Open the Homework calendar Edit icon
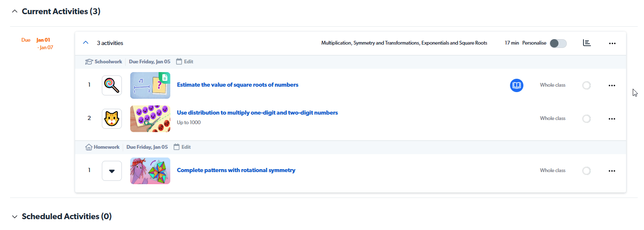The height and width of the screenshot is (230, 644). pyautogui.click(x=177, y=147)
